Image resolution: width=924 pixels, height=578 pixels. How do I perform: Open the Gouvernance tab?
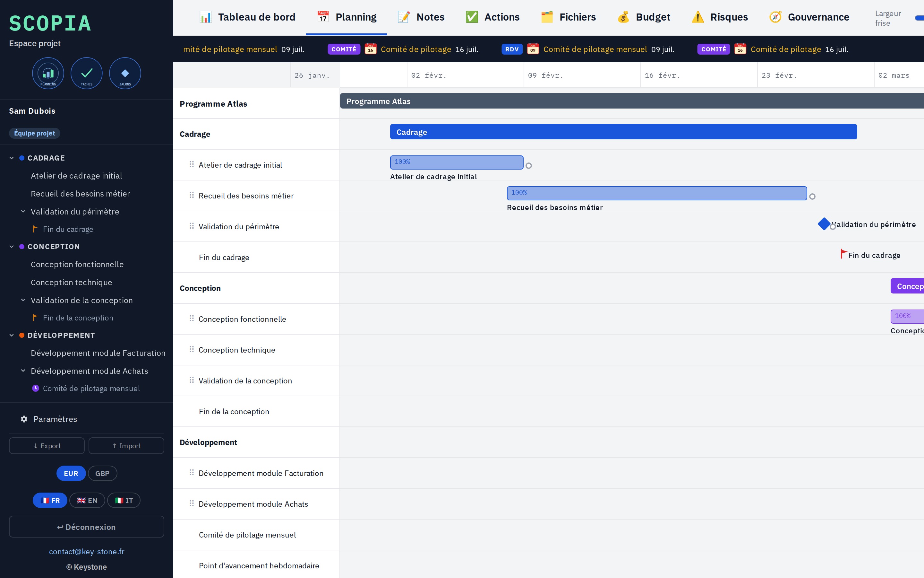[x=809, y=17]
